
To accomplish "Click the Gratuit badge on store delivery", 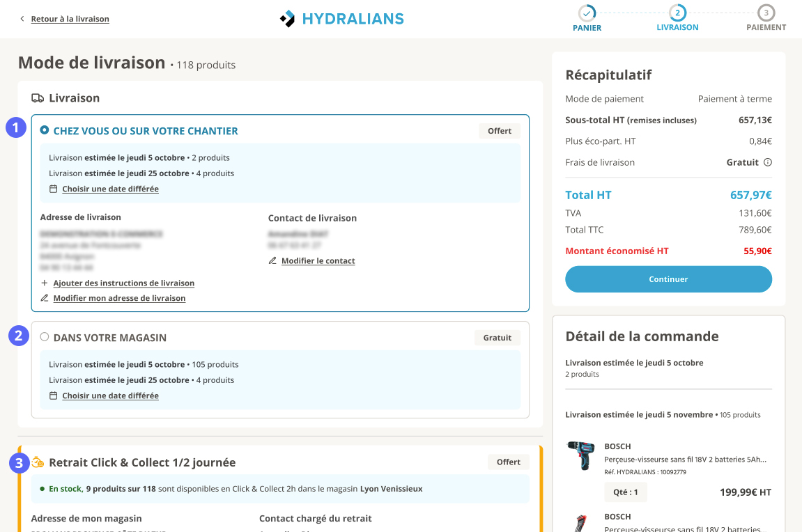I will tap(498, 338).
